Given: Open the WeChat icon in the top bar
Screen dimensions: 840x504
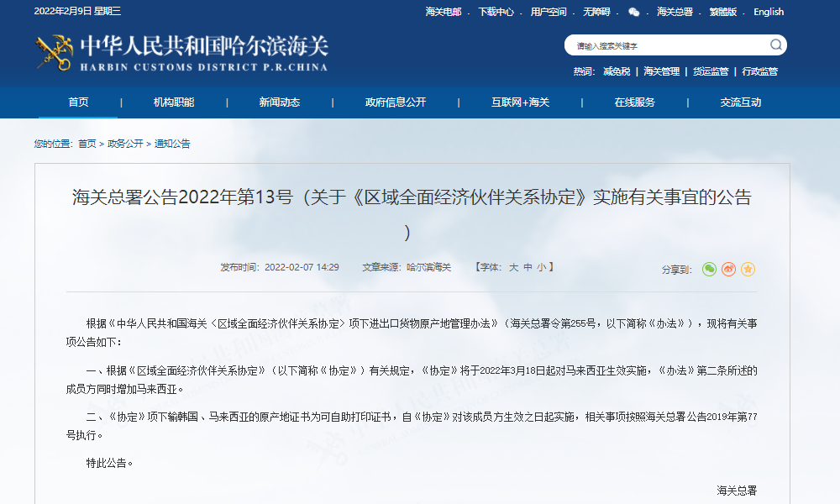Looking at the screenshot, I should point(633,12).
